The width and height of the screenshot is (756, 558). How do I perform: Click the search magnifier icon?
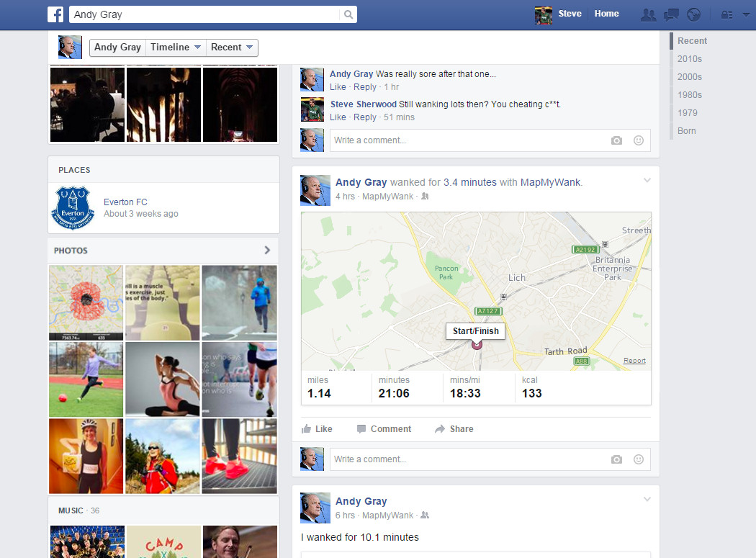tap(348, 14)
